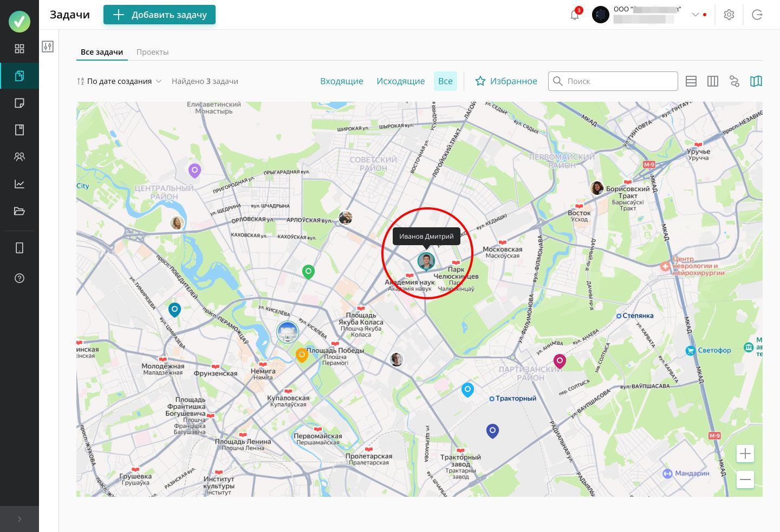Click the purple task pin near Пригородная ул.
This screenshot has width=780, height=532.
[x=194, y=170]
